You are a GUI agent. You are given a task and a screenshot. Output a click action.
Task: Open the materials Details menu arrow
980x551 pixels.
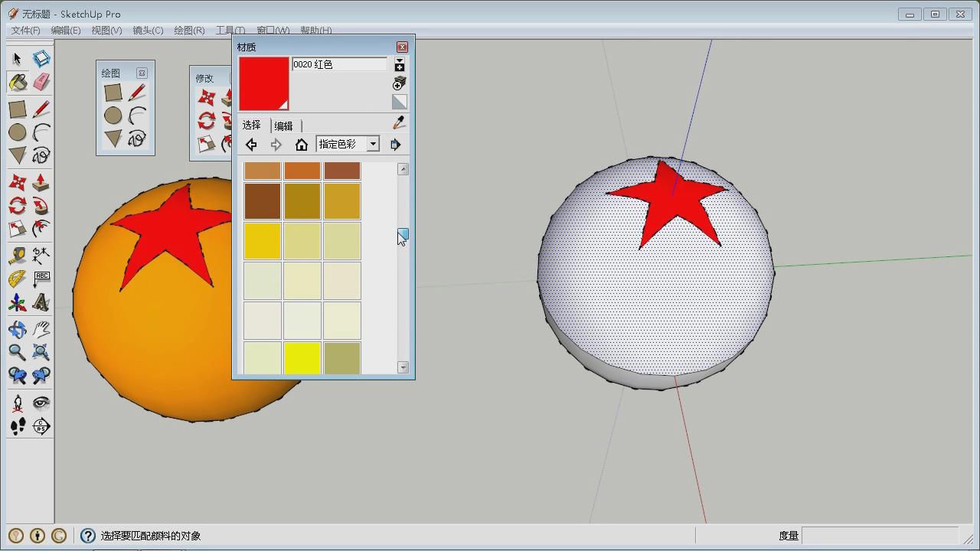tap(395, 145)
